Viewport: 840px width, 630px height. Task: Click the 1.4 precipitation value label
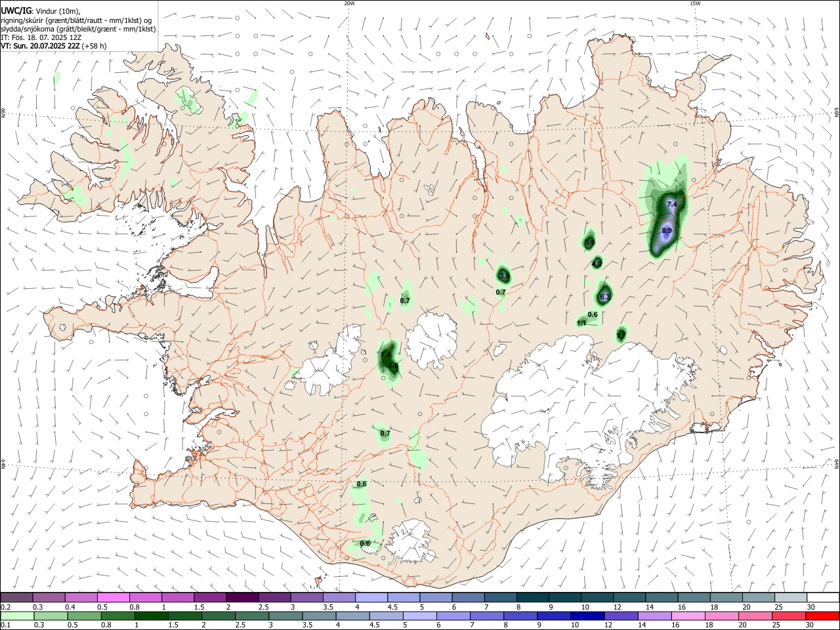point(385,356)
